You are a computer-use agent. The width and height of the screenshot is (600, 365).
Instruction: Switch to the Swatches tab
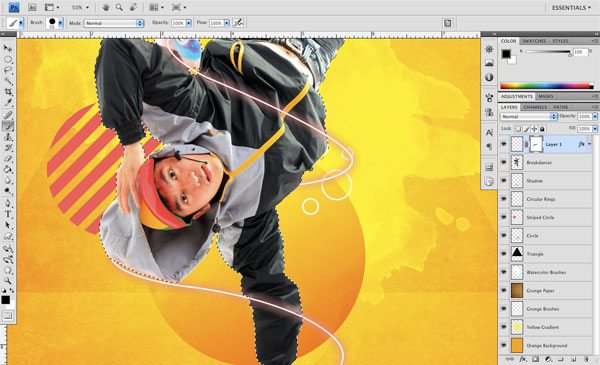click(x=534, y=41)
